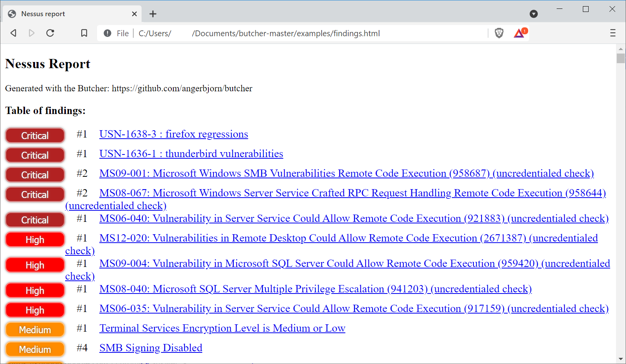Open MS12-020 Remote Desktop link

point(349,238)
